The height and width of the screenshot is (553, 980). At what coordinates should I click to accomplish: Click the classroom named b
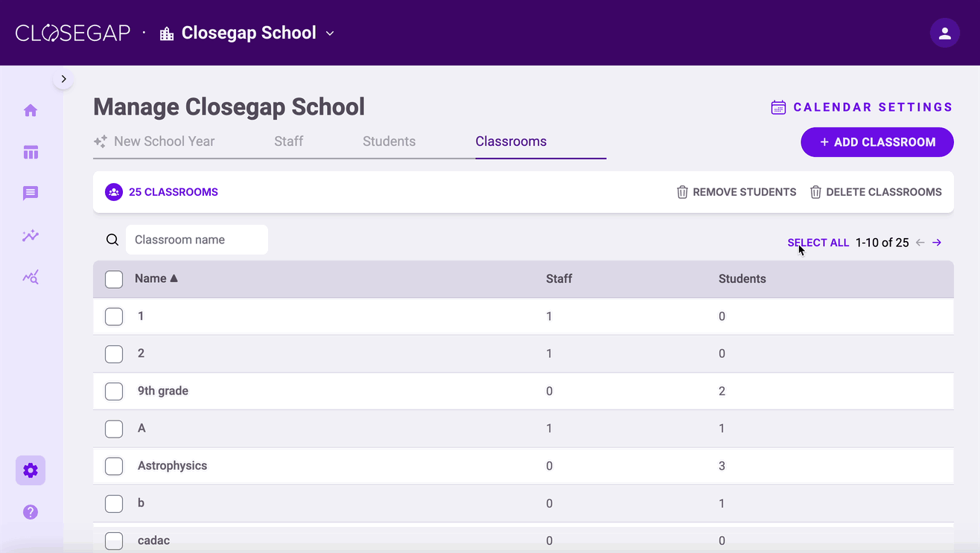(141, 503)
